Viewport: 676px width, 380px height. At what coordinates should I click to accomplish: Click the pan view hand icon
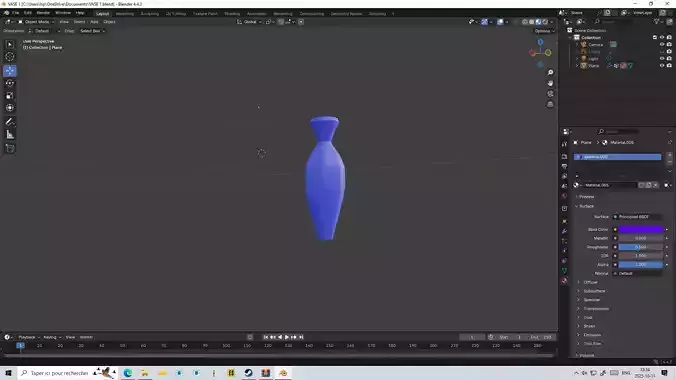point(550,83)
